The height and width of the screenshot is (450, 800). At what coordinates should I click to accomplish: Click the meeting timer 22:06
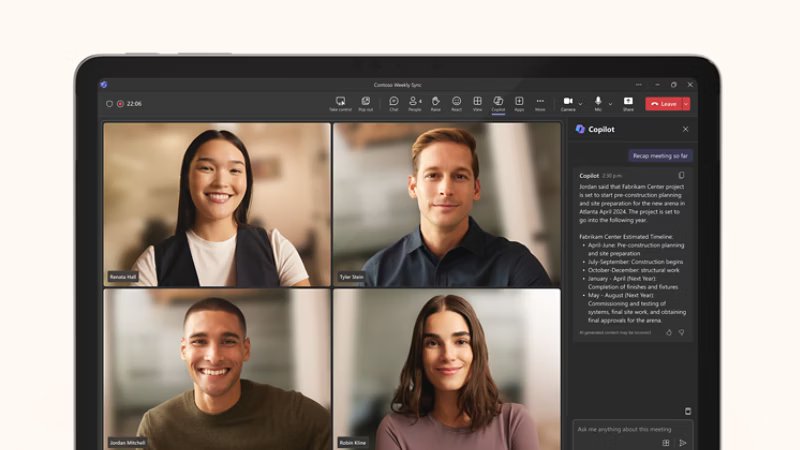click(134, 104)
